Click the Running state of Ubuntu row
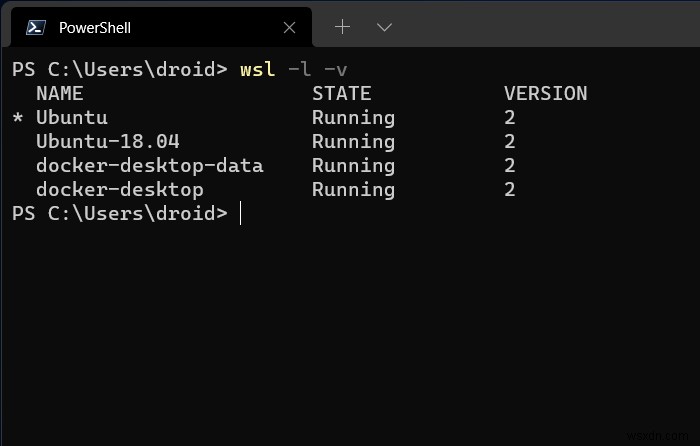 point(353,117)
